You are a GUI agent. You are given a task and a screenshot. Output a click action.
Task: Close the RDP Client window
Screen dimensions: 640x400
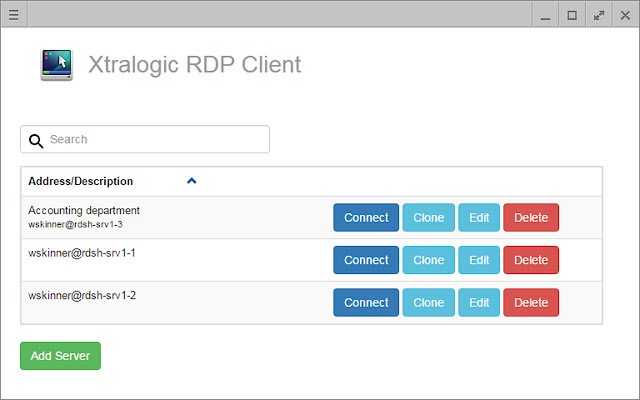click(x=625, y=15)
